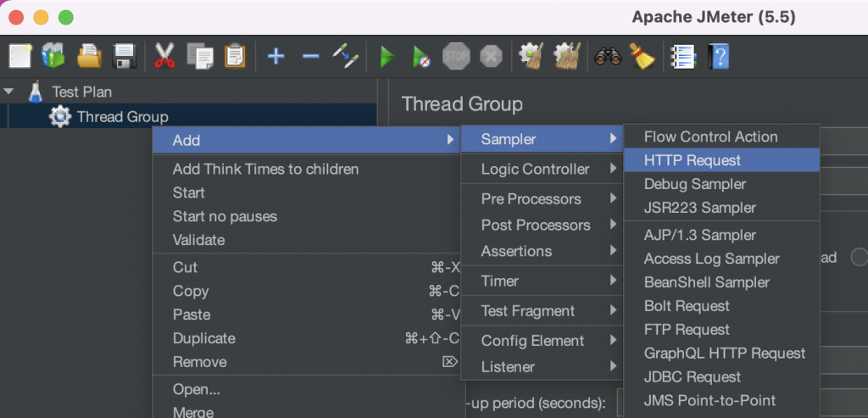
Task: Open Search with the binoculars icon
Action: [608, 57]
